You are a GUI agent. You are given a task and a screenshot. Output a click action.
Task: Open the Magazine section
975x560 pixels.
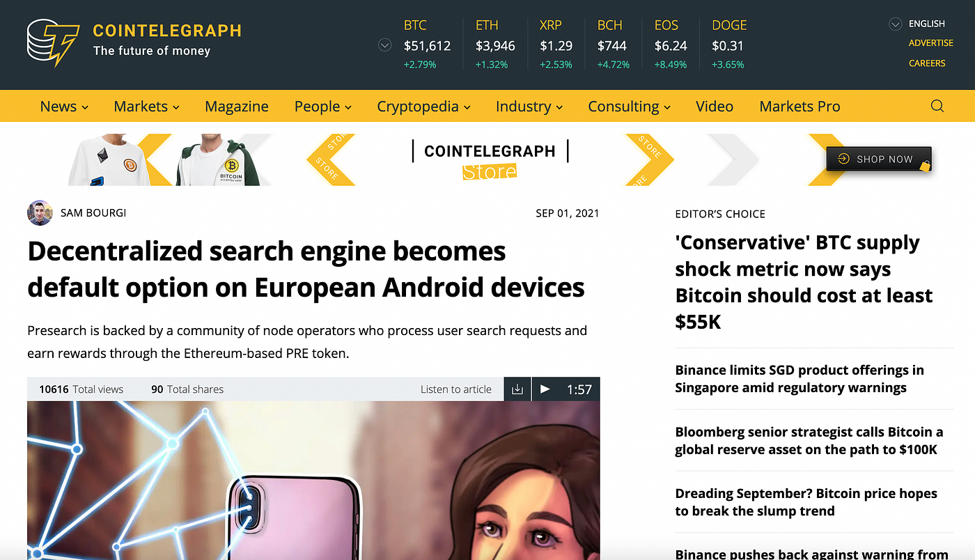click(237, 107)
